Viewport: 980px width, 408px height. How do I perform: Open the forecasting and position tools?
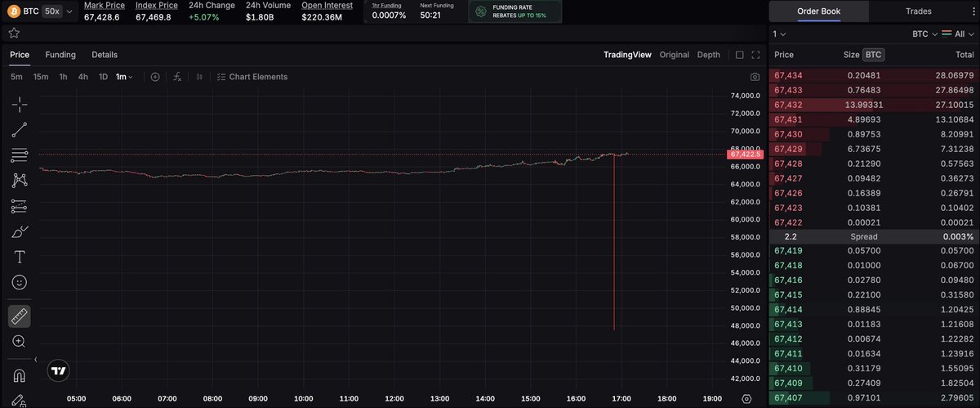20,206
